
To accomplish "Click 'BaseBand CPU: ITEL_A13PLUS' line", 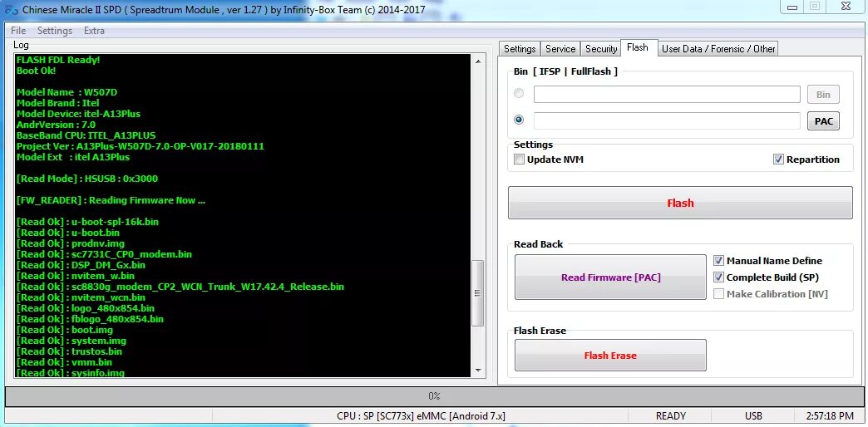I will click(86, 135).
